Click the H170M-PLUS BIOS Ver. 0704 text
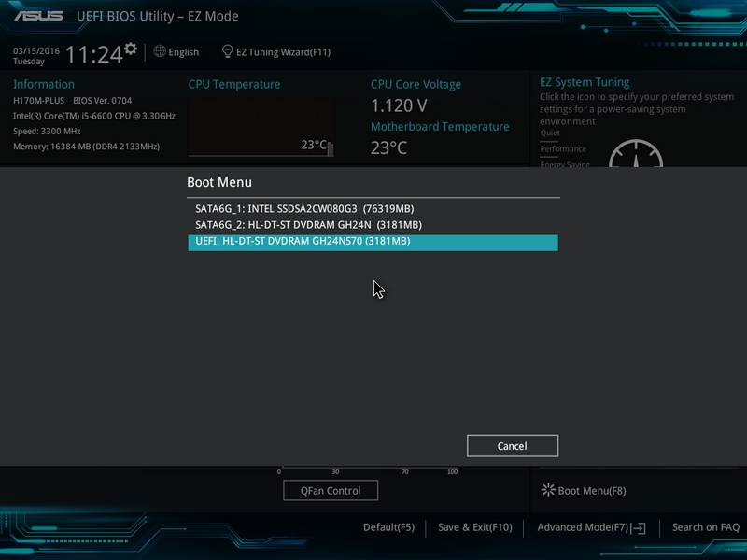Viewport: 747px width, 560px height. pyautogui.click(x=73, y=101)
